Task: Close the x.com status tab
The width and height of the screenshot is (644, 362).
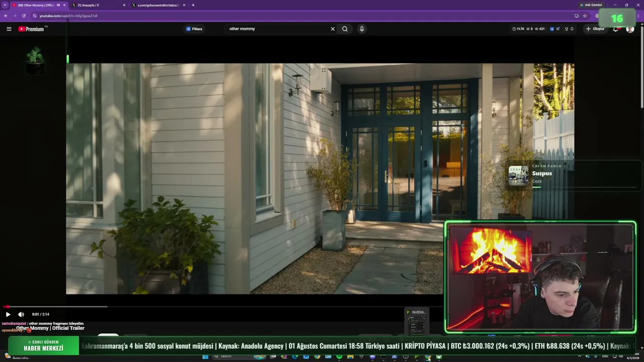Action: click(184, 5)
